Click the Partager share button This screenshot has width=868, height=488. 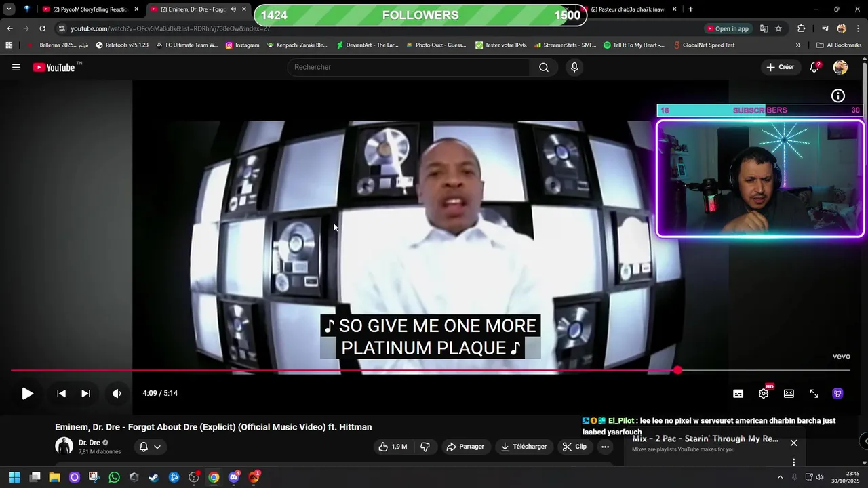(x=465, y=447)
